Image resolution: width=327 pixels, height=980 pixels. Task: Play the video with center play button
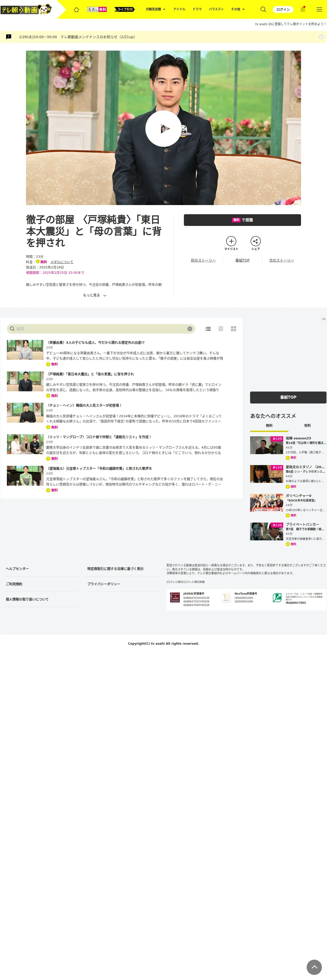[163, 128]
